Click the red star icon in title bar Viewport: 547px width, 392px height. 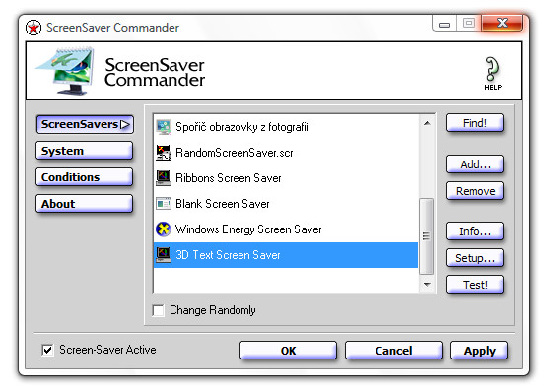pos(34,28)
